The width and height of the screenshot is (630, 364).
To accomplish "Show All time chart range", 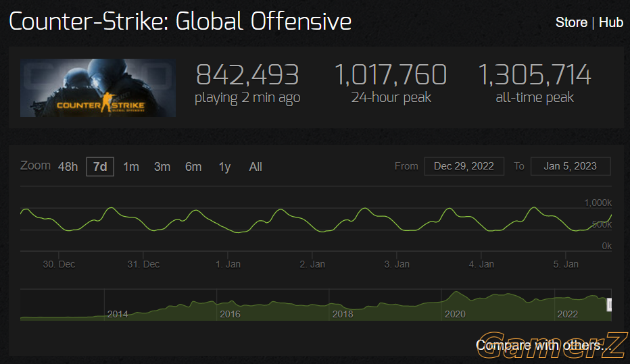I will pos(256,167).
